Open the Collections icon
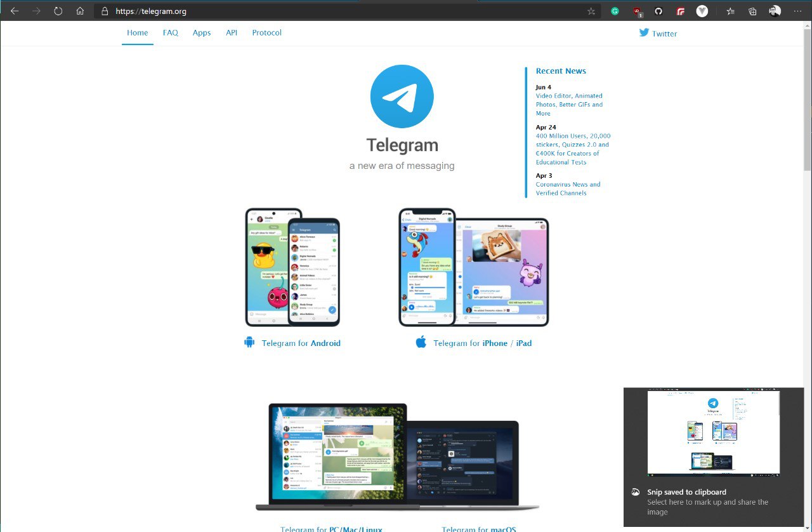This screenshot has width=812, height=532. coord(752,11)
